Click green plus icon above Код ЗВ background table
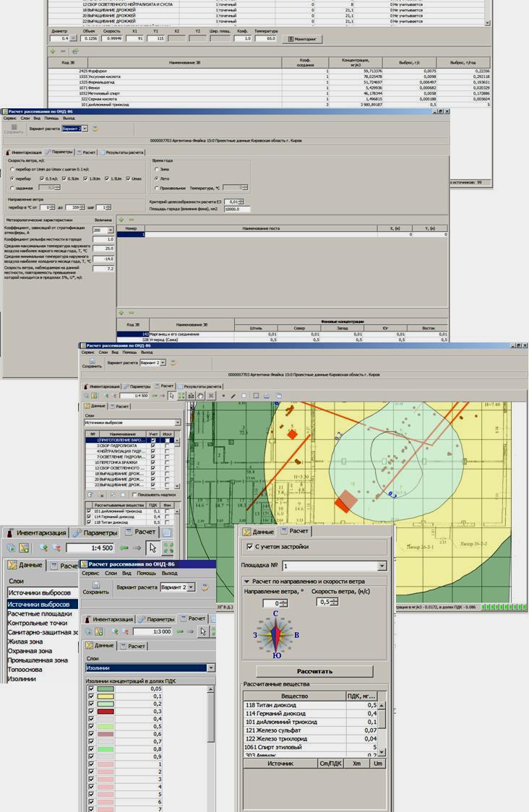Screen dimensions: 529x812 pyautogui.click(x=122, y=313)
